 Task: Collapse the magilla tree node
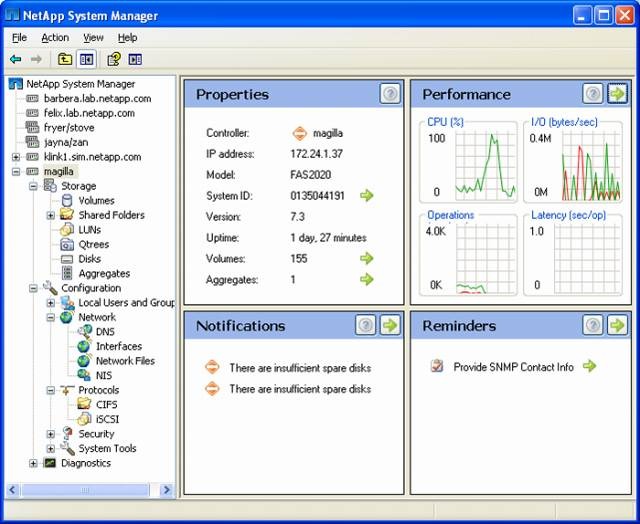(x=16, y=171)
